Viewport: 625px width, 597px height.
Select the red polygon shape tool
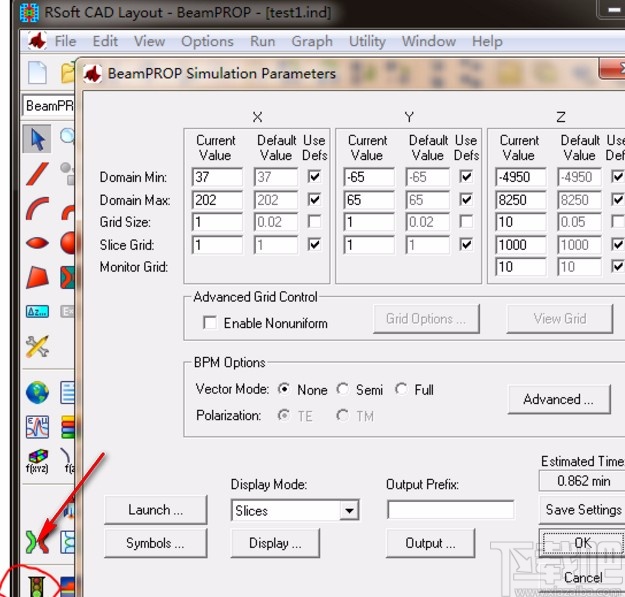[37, 277]
